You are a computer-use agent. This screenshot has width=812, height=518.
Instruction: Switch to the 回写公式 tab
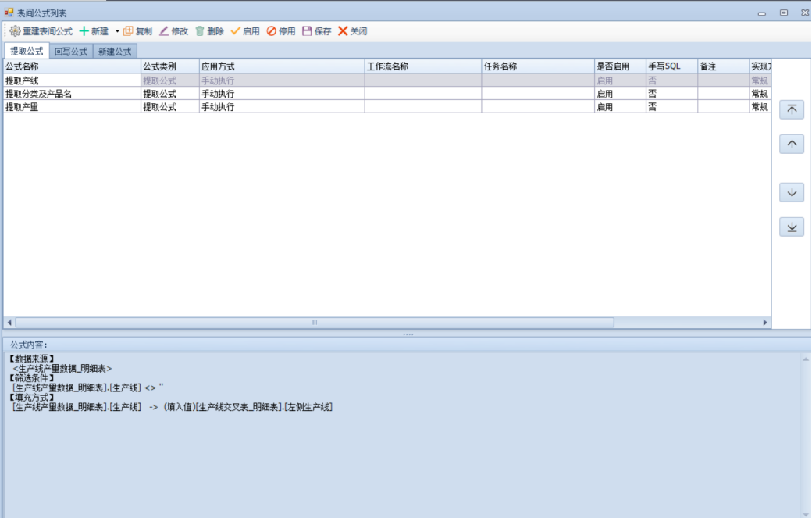click(70, 51)
